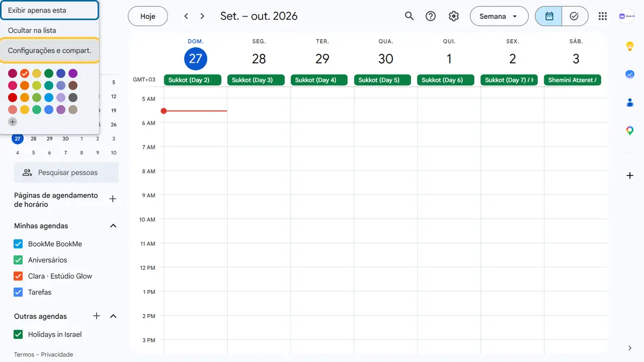The width and height of the screenshot is (644, 362).
Task: Go to previous week arrow
Action: click(186, 16)
